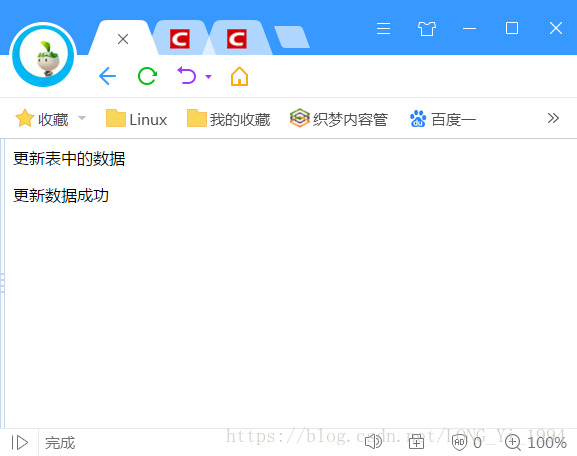This screenshot has width=577, height=456.
Task: Expand the 收藏 favorites dropdown arrow
Action: point(82,118)
